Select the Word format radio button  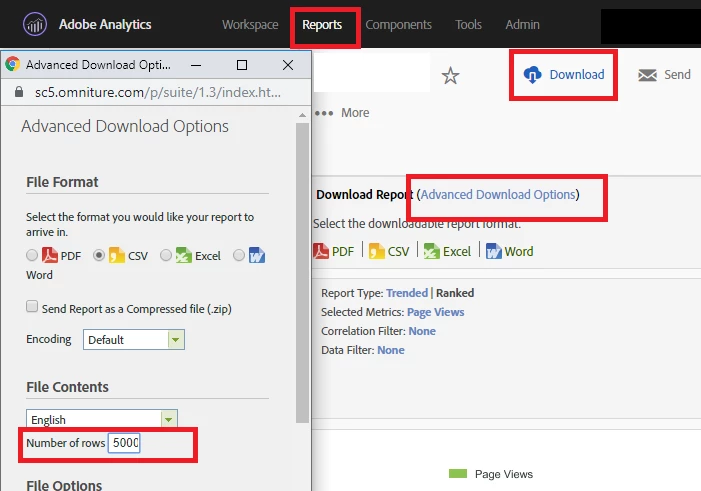click(x=239, y=255)
